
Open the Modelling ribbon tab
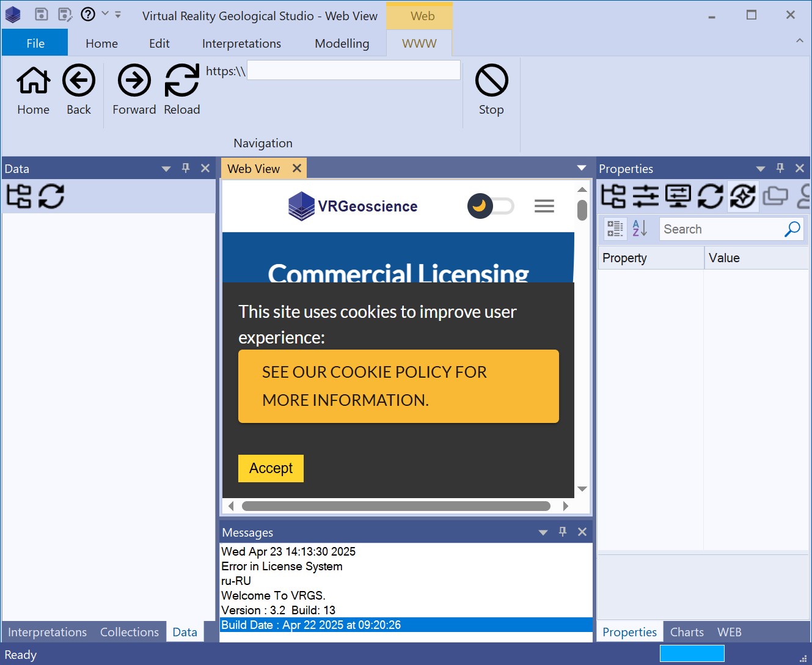342,43
